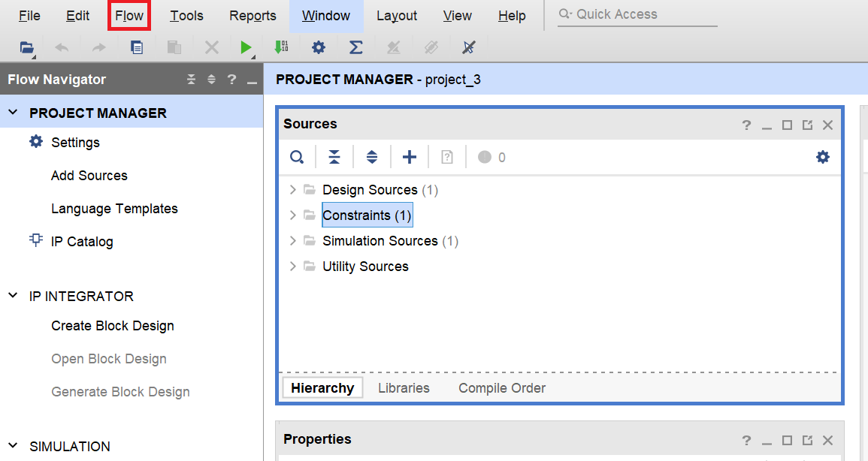Switch to the Compile Order tab
This screenshot has width=868, height=461.
502,388
